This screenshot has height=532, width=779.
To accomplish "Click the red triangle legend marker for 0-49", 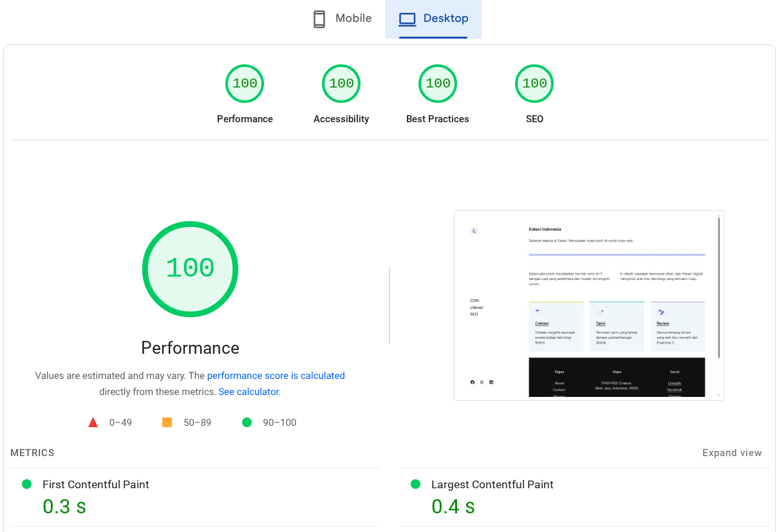I will pyautogui.click(x=93, y=421).
